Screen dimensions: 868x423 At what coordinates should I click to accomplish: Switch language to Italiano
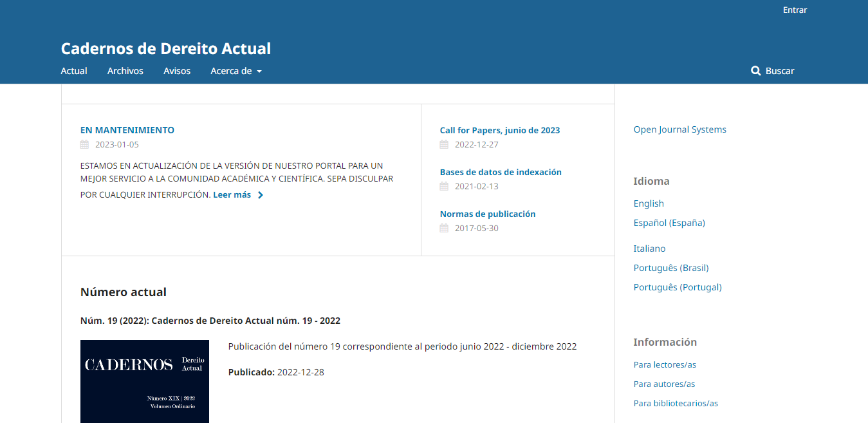[650, 249]
